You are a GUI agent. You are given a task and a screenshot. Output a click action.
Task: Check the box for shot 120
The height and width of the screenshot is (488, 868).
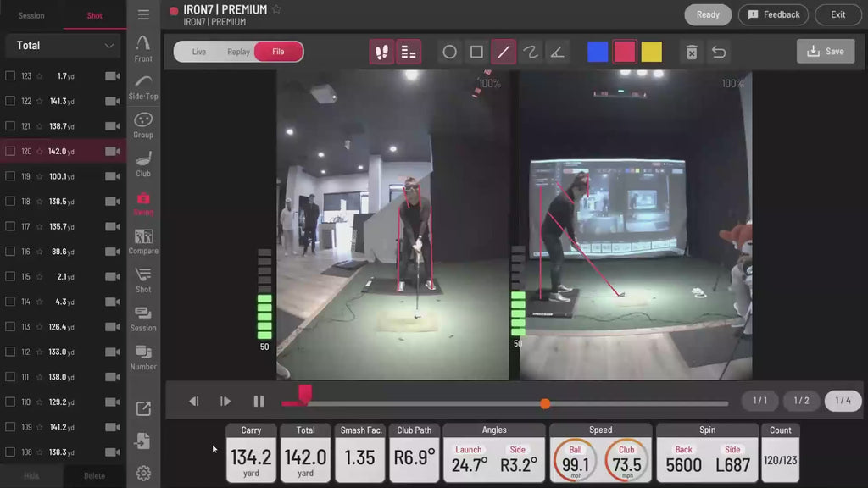(10, 151)
